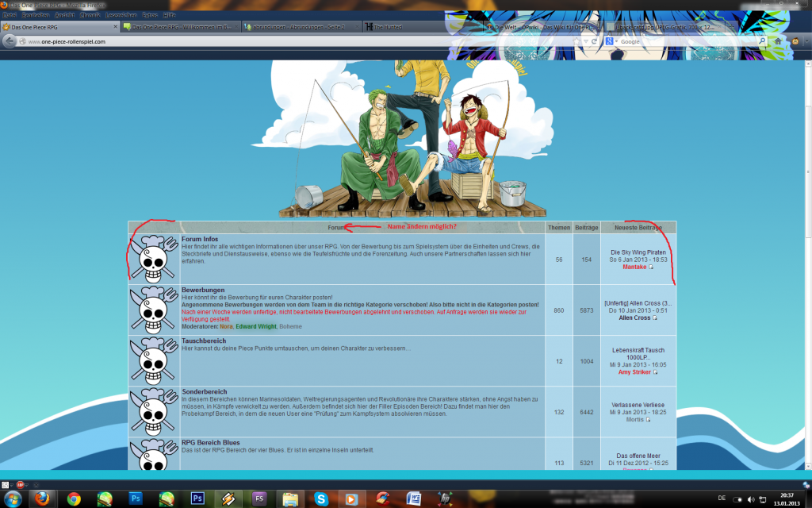Open the media player taskbar icon
This screenshot has width=812, height=508.
351,498
